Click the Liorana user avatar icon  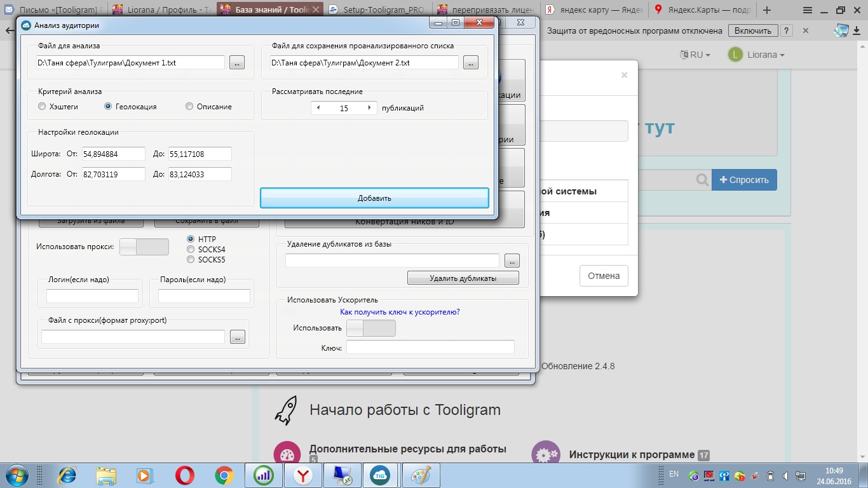point(735,55)
